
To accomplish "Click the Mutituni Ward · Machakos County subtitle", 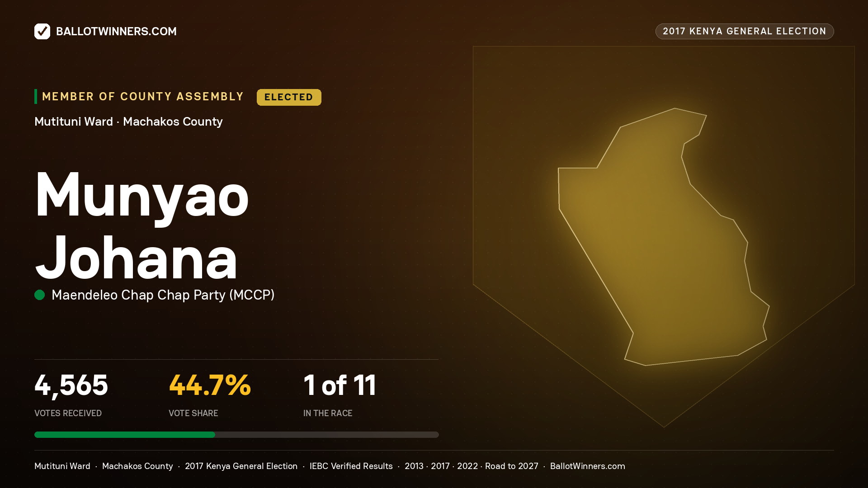I will [128, 122].
